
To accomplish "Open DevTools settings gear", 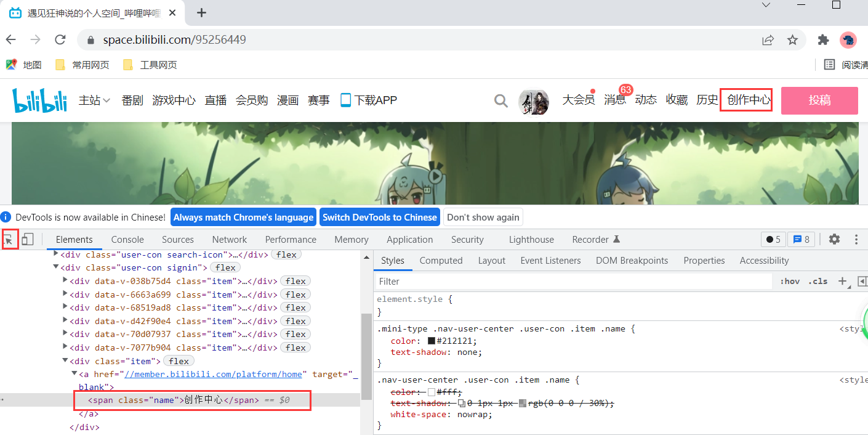I will (834, 239).
